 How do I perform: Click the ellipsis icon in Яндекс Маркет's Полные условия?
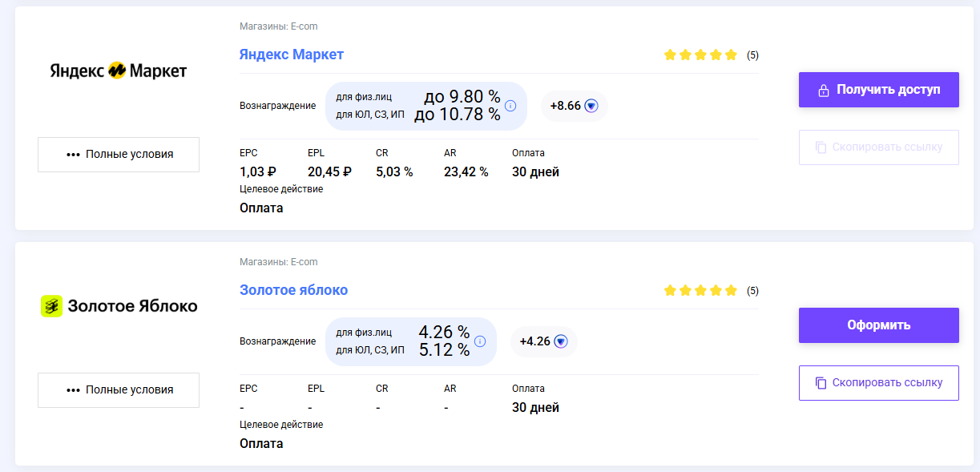(x=74, y=155)
